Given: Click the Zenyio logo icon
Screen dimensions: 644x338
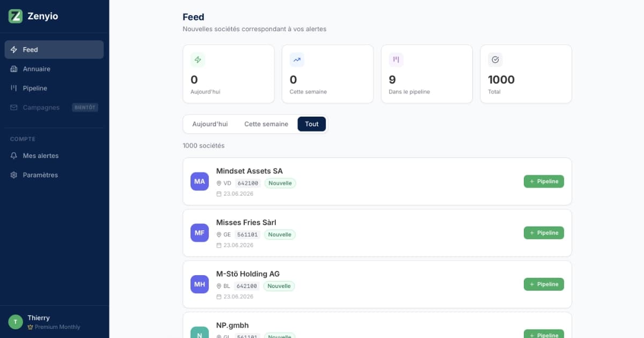Looking at the screenshot, I should (x=16, y=16).
